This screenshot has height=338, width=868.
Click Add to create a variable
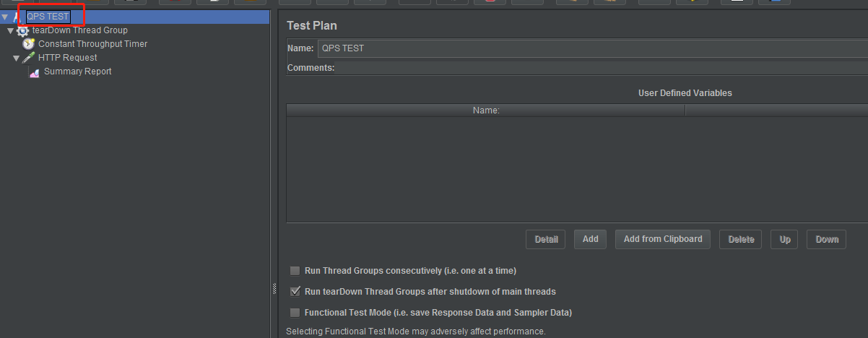point(590,239)
